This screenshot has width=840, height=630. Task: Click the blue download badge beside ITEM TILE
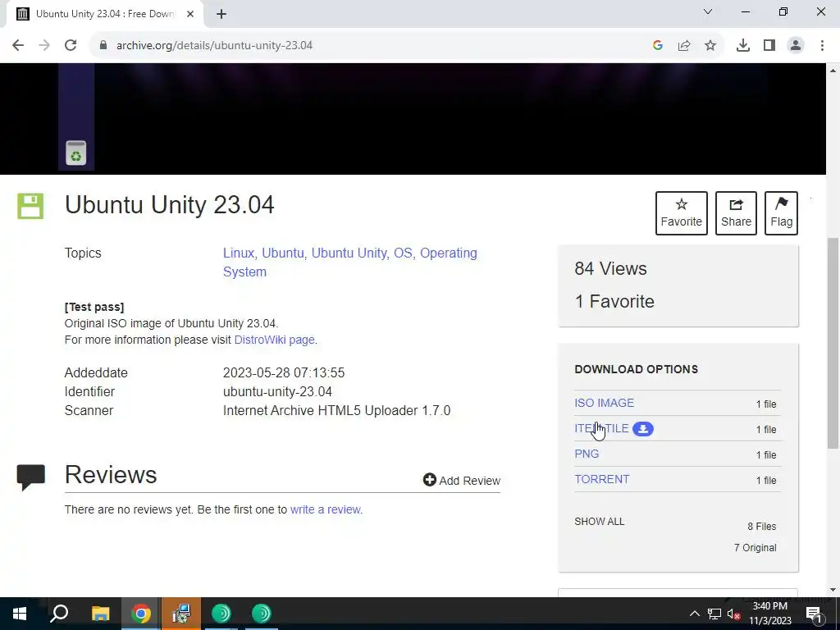643,429
